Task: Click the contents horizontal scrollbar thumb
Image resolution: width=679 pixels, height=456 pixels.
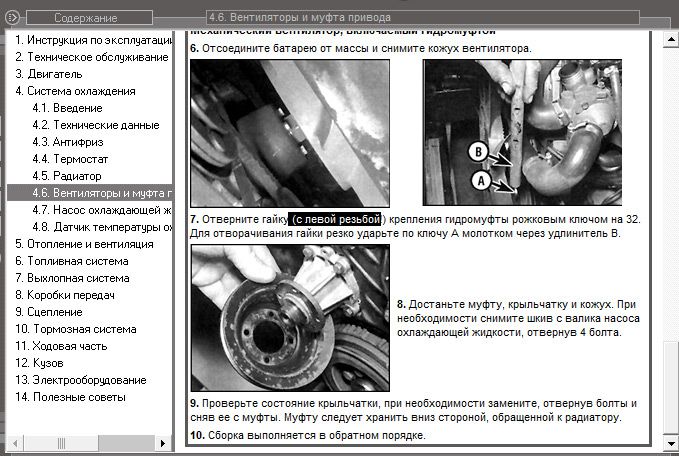Action: pyautogui.click(x=61, y=443)
